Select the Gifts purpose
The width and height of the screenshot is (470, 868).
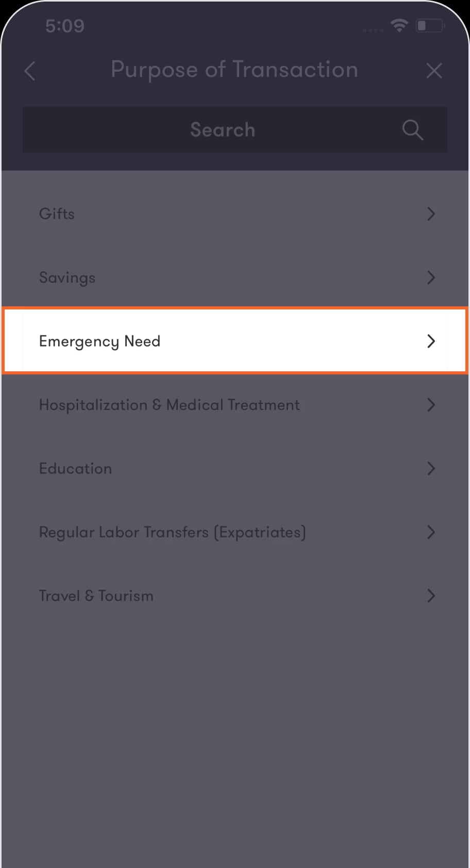[x=234, y=214]
